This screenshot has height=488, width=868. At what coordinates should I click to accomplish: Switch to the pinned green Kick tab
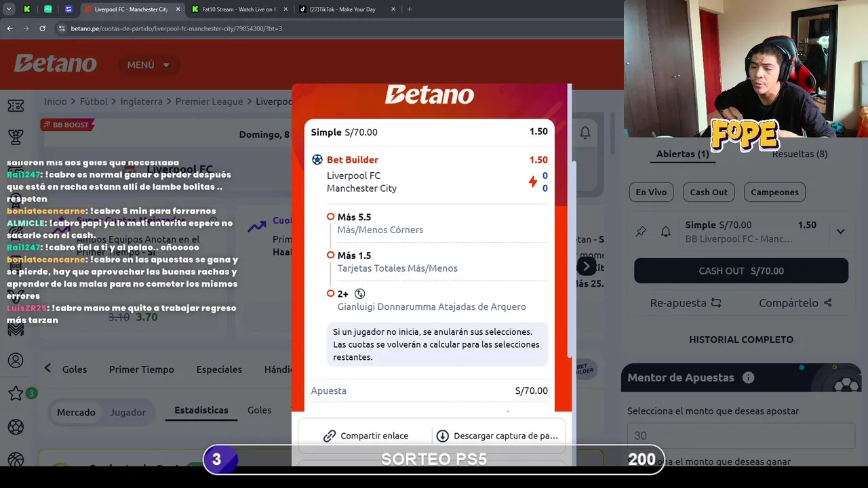pos(27,9)
